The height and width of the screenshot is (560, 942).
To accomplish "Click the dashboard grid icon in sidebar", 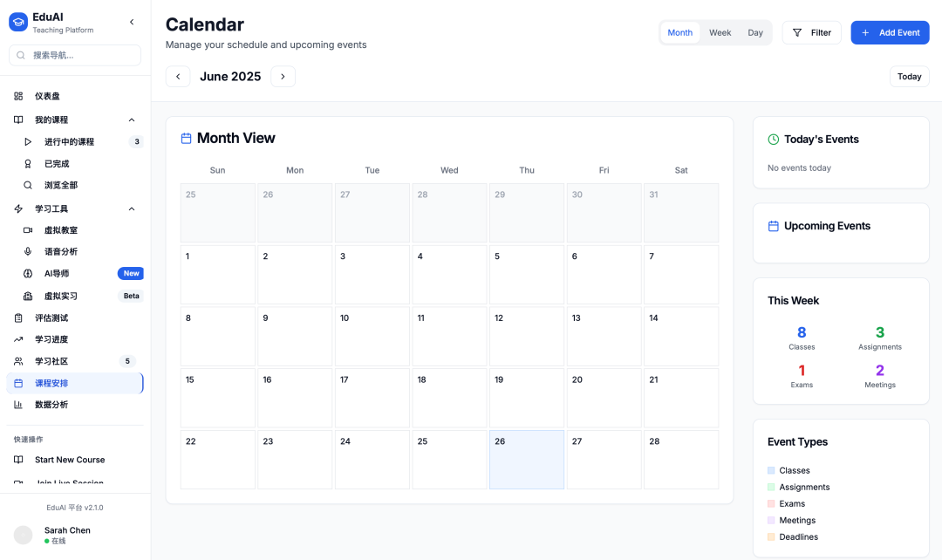I will click(x=18, y=96).
